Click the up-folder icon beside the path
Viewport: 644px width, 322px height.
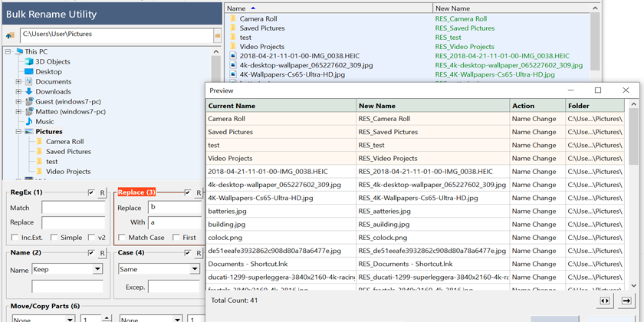click(10, 35)
